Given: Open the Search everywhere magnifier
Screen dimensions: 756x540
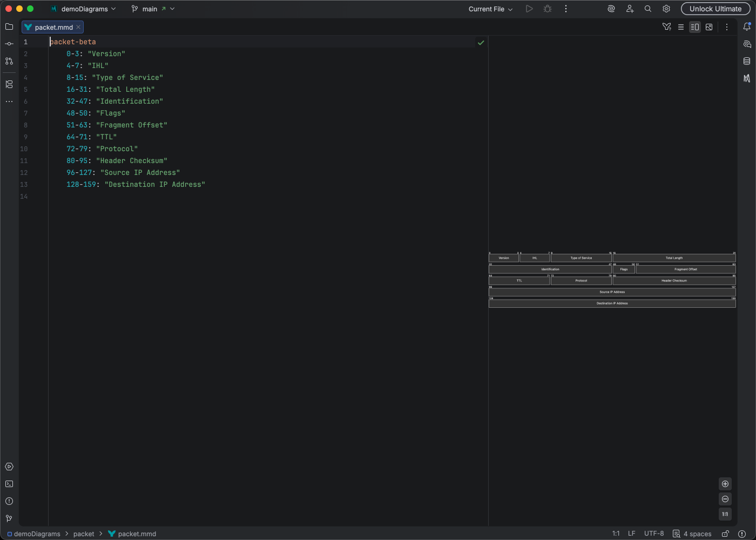Looking at the screenshot, I should pos(647,9).
